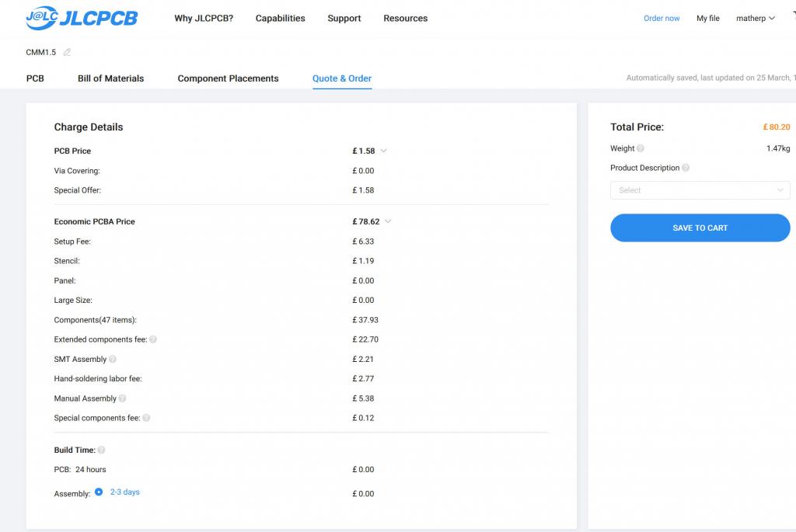Switch to the Component Placements tab
Viewport: 796px width, 532px height.
(228, 78)
